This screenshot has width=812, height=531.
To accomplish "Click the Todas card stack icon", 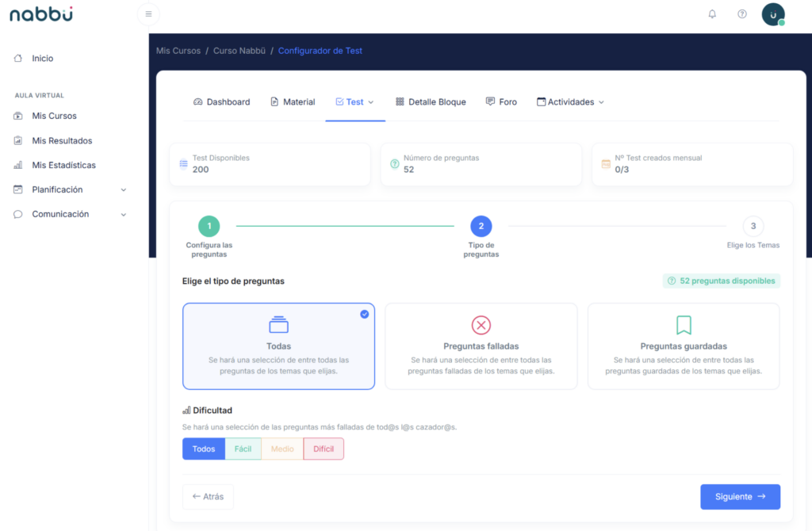I will tap(278, 324).
